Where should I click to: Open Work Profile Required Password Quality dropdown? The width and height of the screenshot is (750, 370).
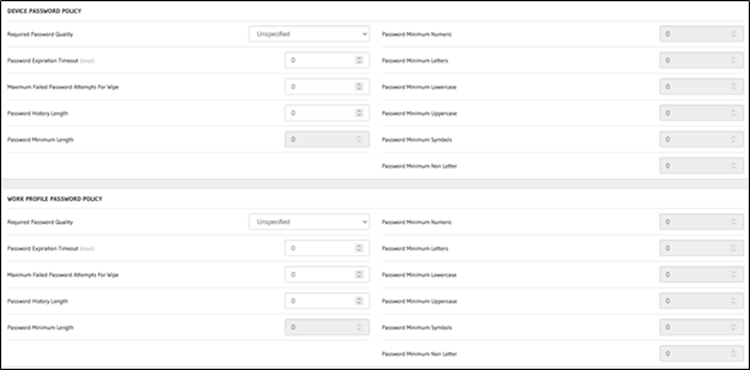[x=309, y=222]
